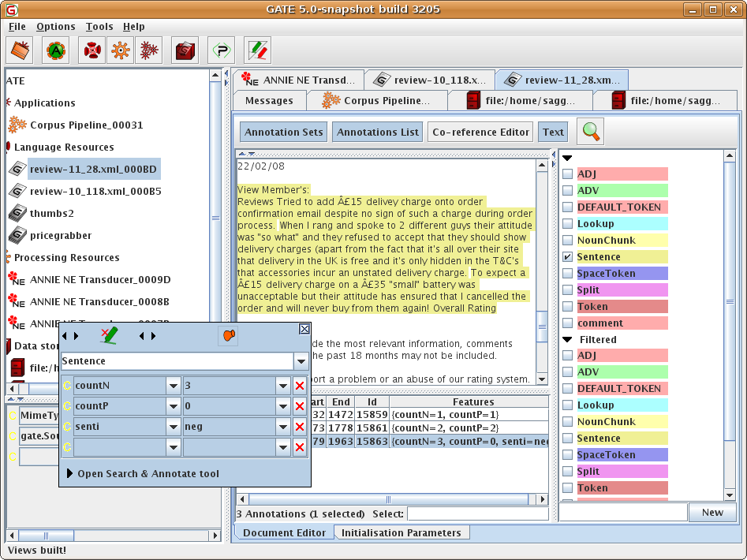The height and width of the screenshot is (560, 747).
Task: Check the ADV annotation type in default set
Action: pos(567,190)
